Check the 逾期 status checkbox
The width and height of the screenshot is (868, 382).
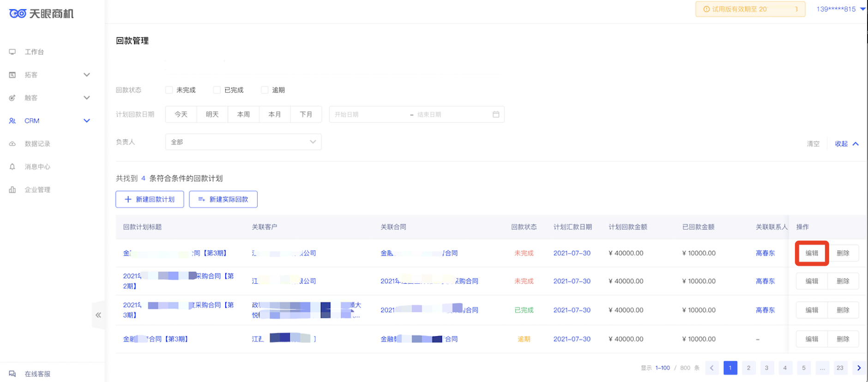pos(265,90)
